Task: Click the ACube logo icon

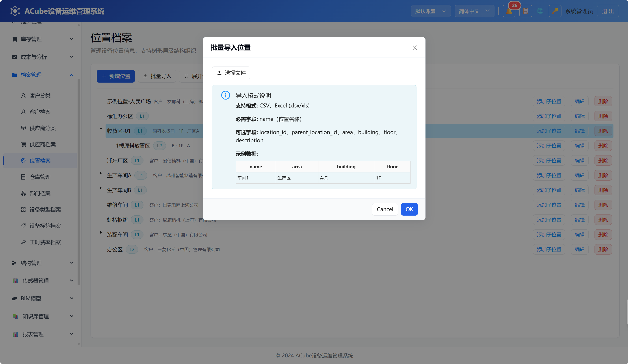Action: [x=15, y=11]
